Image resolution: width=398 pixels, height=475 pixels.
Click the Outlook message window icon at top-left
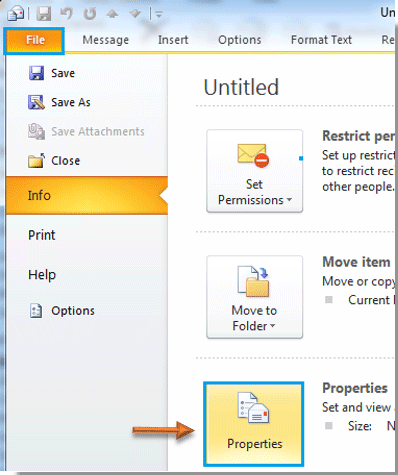16,14
